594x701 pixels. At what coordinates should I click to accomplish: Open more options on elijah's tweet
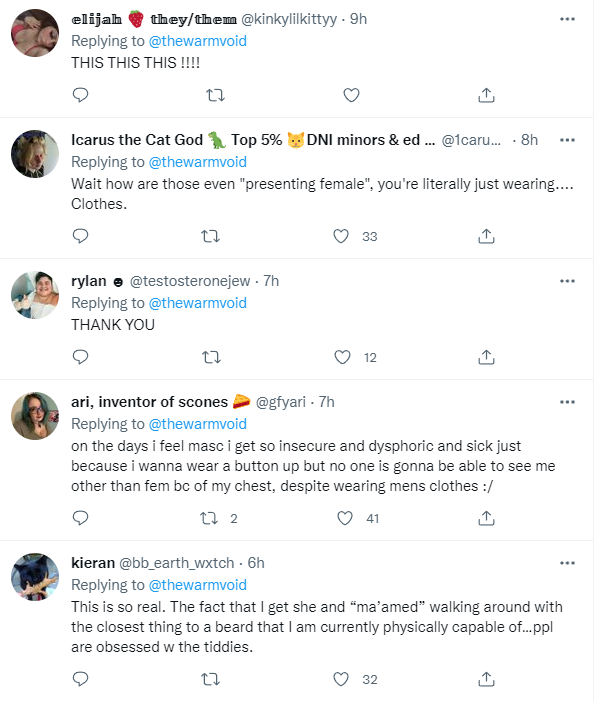point(567,19)
